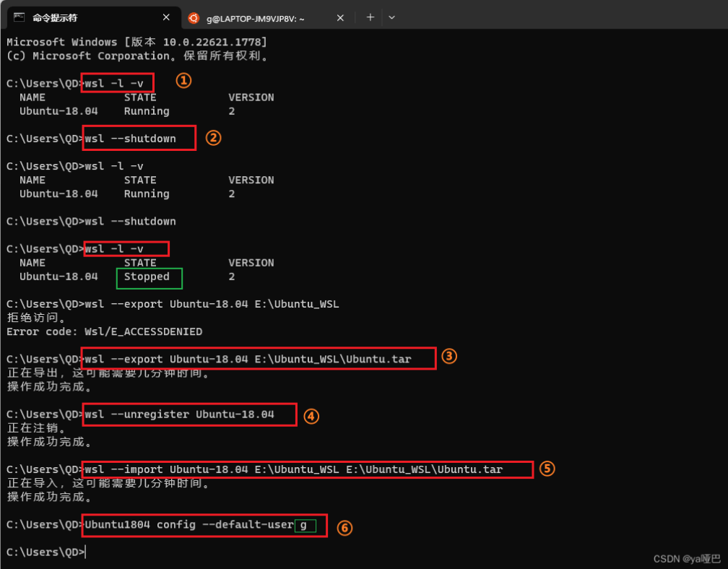This screenshot has height=569, width=728.
Task: Click the Ubuntu1804 config --default-user command
Action: [201, 524]
